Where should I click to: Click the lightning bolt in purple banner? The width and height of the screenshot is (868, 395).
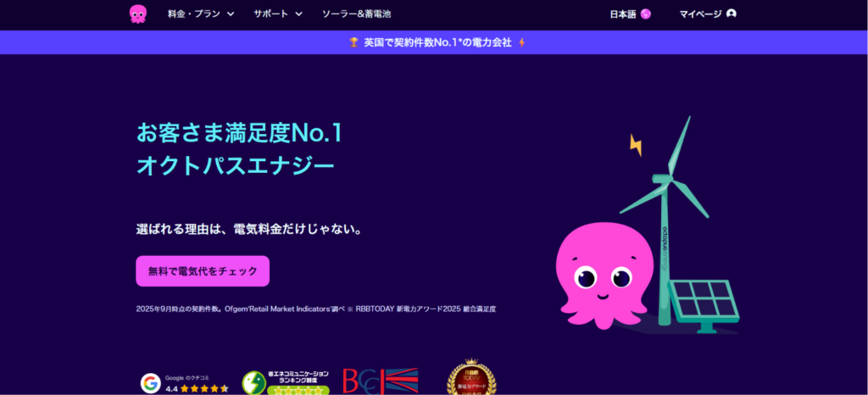521,42
